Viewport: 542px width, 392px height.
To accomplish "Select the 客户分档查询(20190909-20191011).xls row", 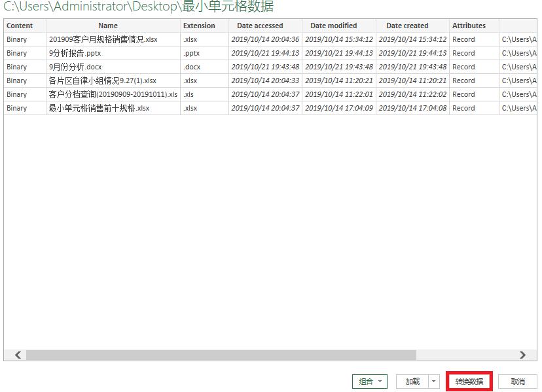I will point(107,94).
